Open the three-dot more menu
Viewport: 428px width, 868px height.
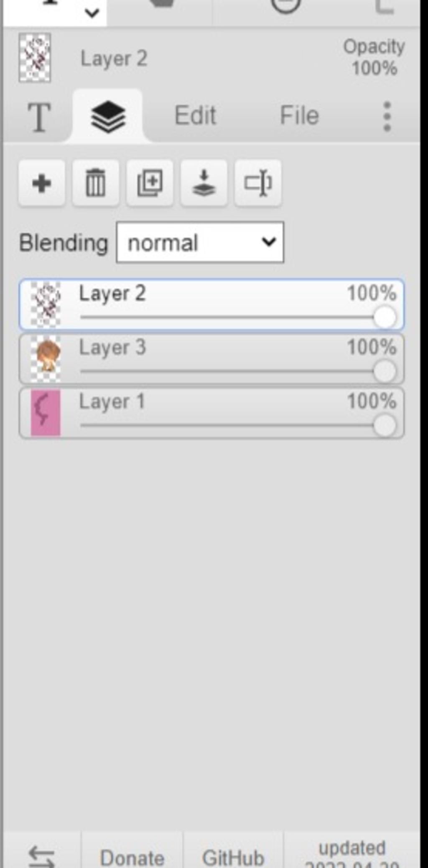point(387,117)
